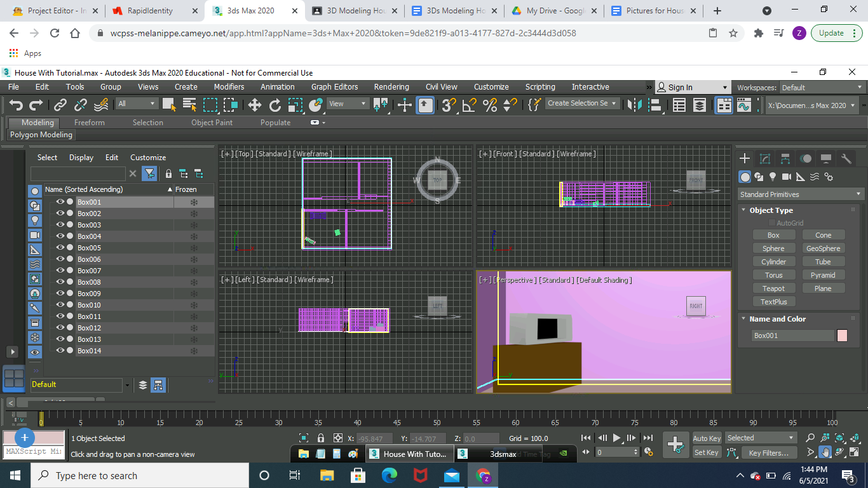868x488 pixels.
Task: Select the Shapes category icon
Action: click(x=759, y=177)
